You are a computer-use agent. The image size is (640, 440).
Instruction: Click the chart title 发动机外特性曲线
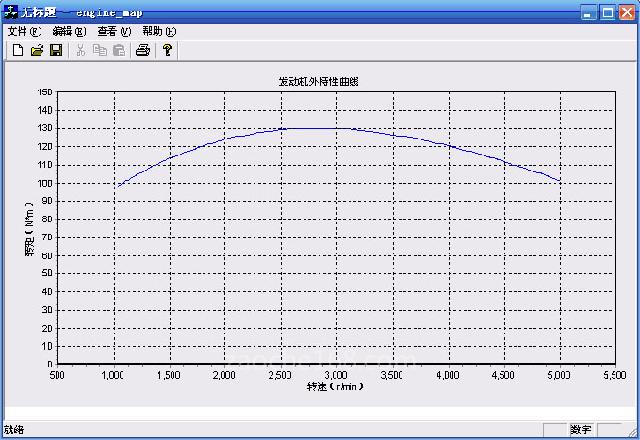pos(318,81)
